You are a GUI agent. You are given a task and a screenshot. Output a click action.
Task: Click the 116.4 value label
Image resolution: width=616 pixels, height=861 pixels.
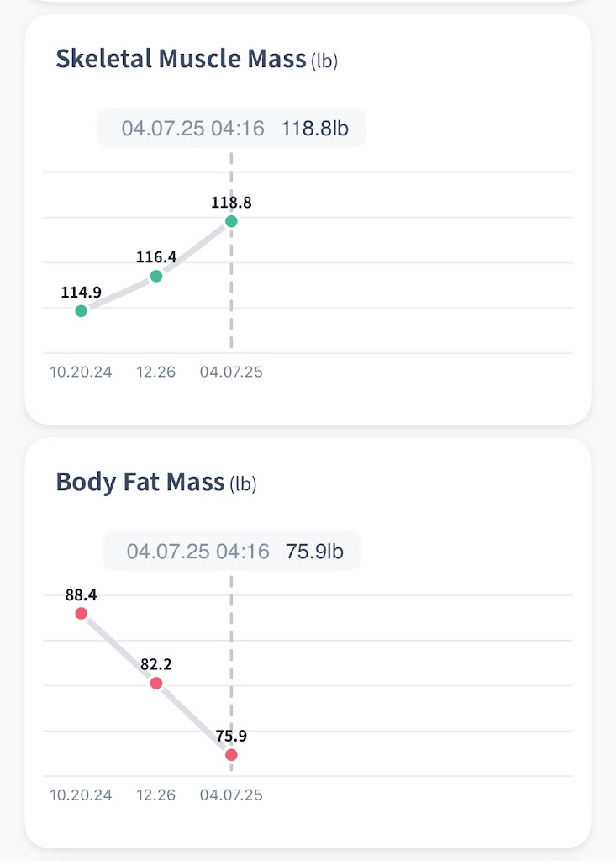point(156,257)
